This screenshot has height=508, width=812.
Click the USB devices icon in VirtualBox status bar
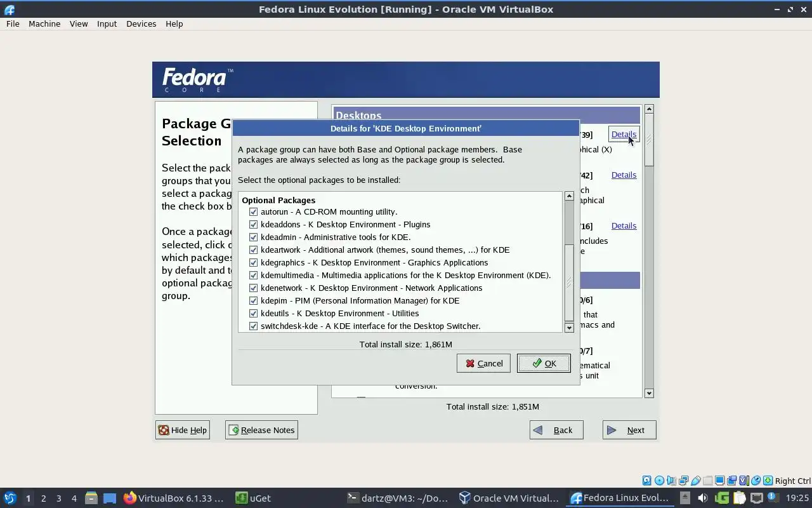click(696, 481)
